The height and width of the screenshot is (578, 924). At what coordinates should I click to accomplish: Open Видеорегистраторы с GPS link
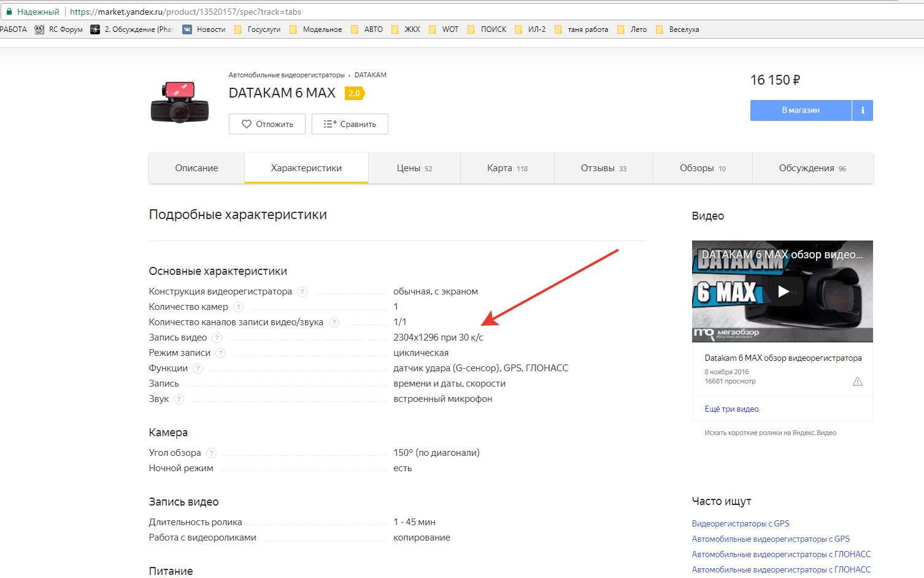[741, 523]
